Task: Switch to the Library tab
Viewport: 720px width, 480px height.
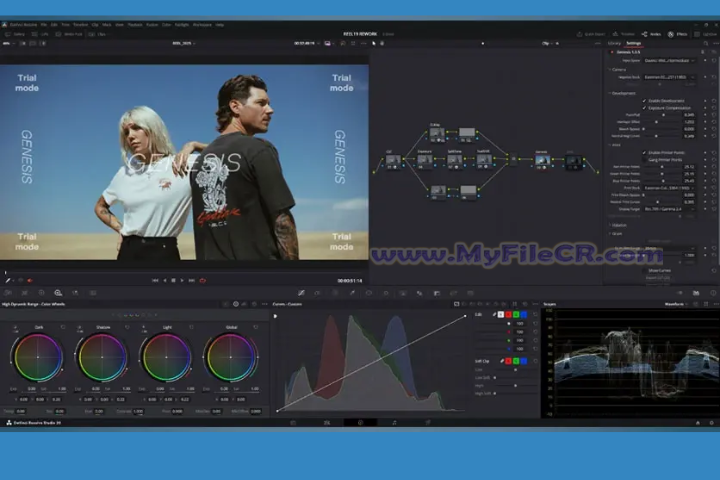Action: (x=614, y=44)
